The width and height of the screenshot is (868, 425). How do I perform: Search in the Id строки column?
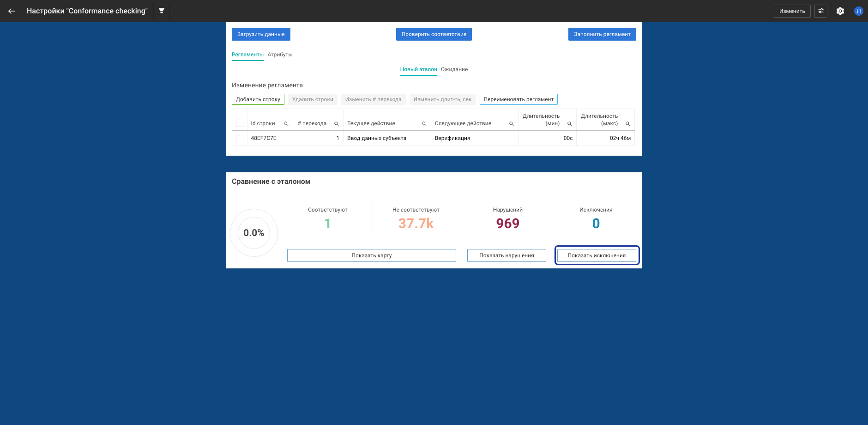click(286, 124)
